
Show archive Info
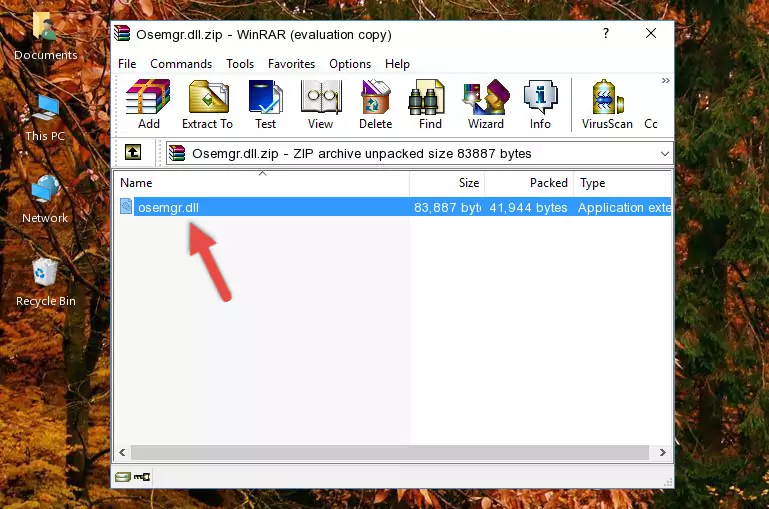pyautogui.click(x=540, y=104)
